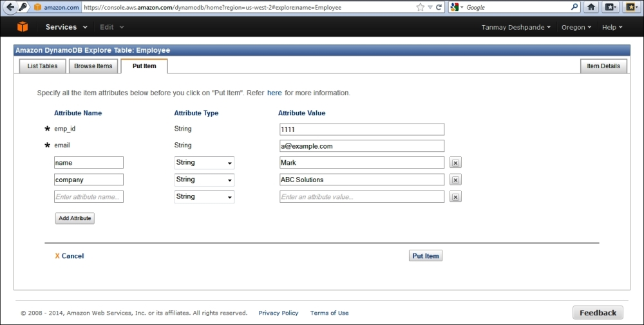Click the 'name' attribute name field

coord(89,162)
